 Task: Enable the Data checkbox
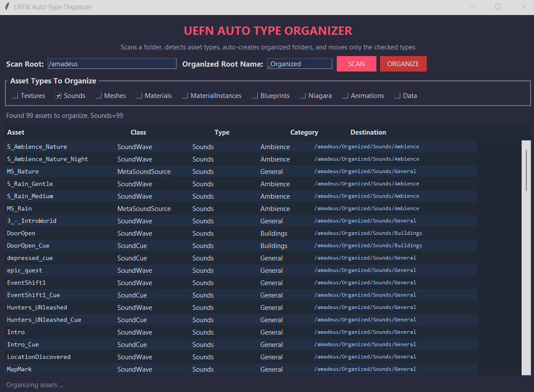pyautogui.click(x=397, y=96)
